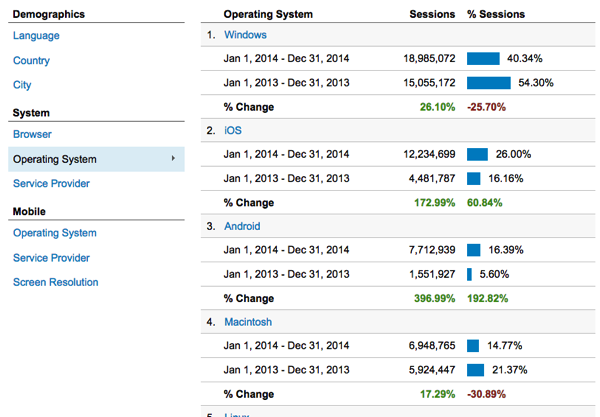Click the Macintosh 14.77% sessions bar
This screenshot has width=600, height=417.
(x=473, y=345)
